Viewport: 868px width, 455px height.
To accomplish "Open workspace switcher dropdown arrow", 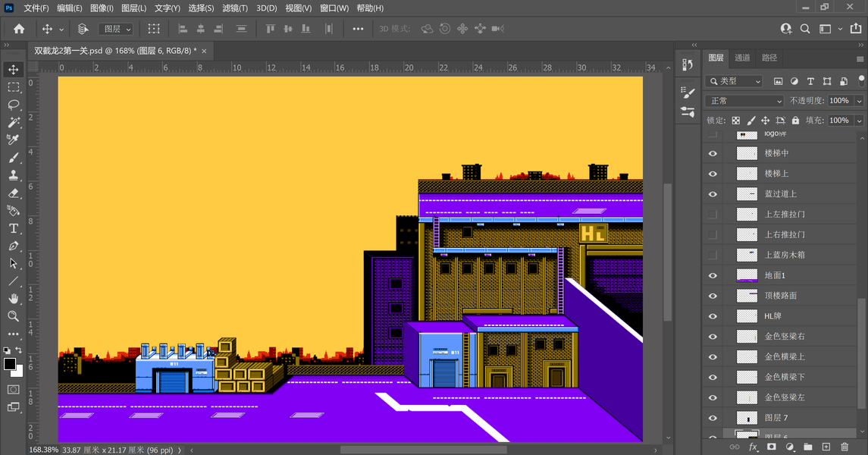I will [840, 29].
